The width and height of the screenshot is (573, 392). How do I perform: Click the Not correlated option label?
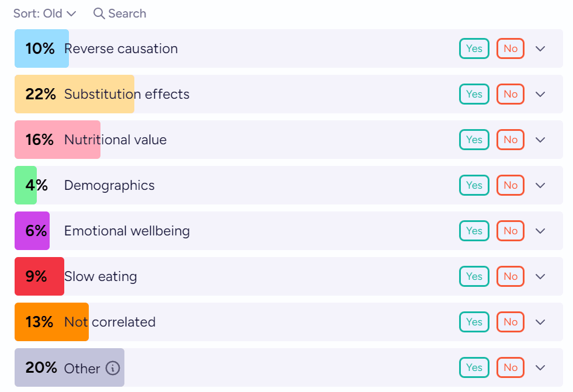click(110, 322)
